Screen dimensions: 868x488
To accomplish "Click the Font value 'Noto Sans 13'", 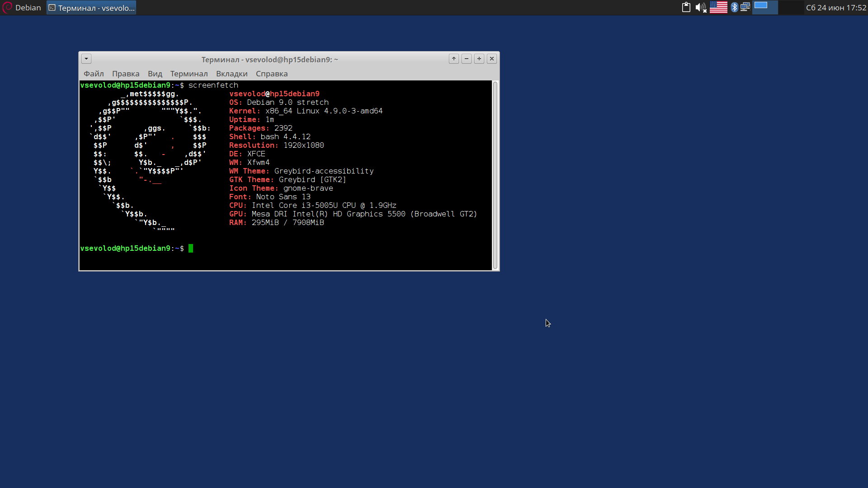I will click(x=283, y=197).
